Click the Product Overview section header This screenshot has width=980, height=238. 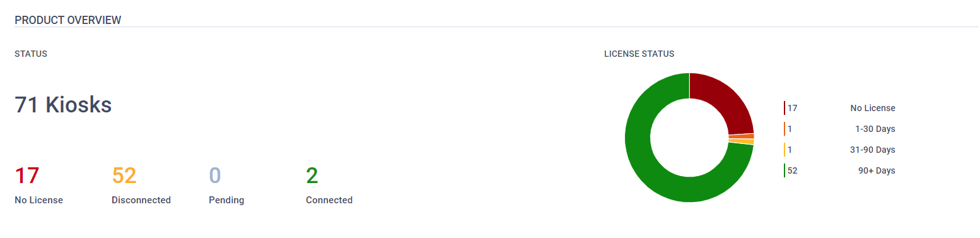point(68,20)
